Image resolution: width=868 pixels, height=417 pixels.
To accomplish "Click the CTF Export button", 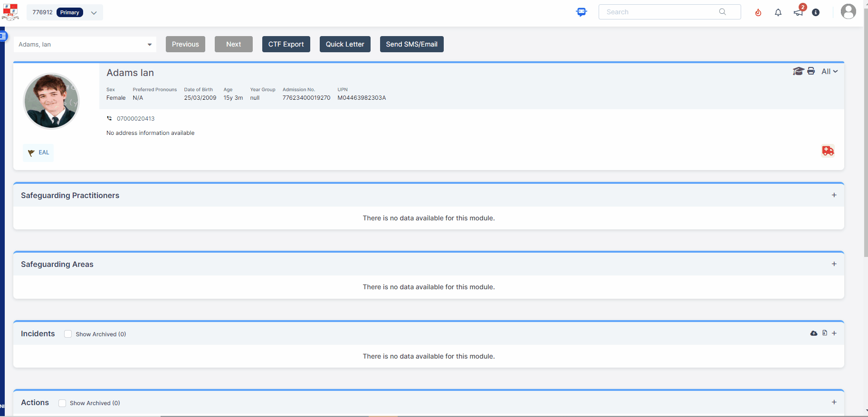I will [286, 44].
